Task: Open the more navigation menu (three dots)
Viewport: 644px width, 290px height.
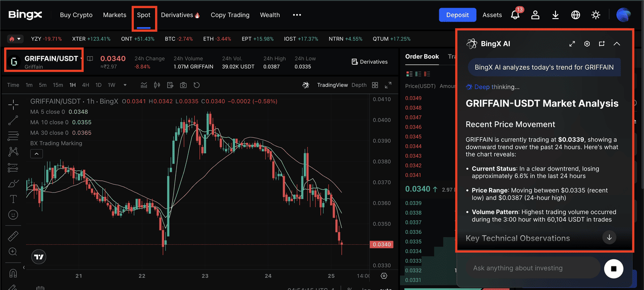Action: pos(297,15)
